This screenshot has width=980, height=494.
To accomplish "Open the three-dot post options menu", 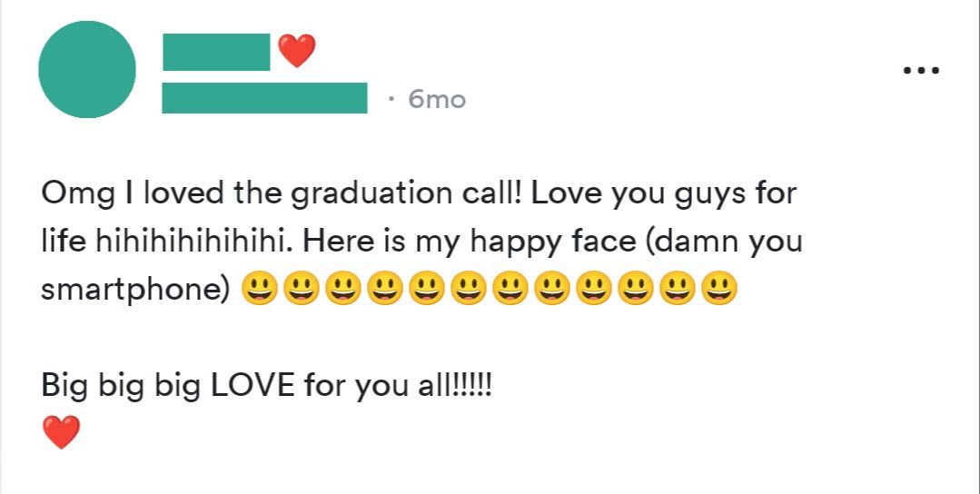I will (920, 70).
